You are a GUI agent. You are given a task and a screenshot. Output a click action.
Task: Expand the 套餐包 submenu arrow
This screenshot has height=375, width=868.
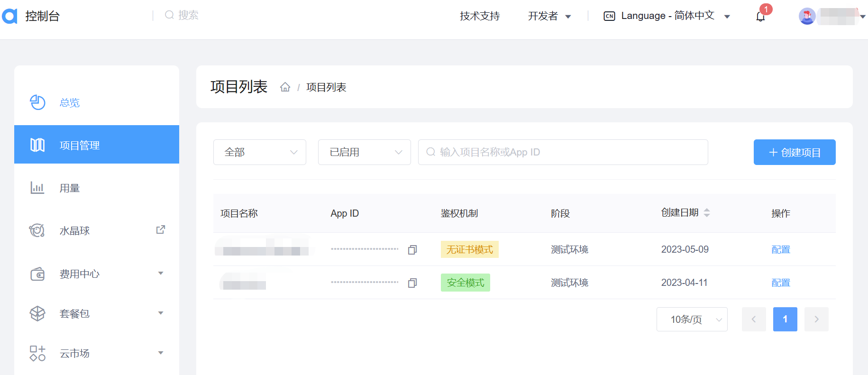coord(161,313)
